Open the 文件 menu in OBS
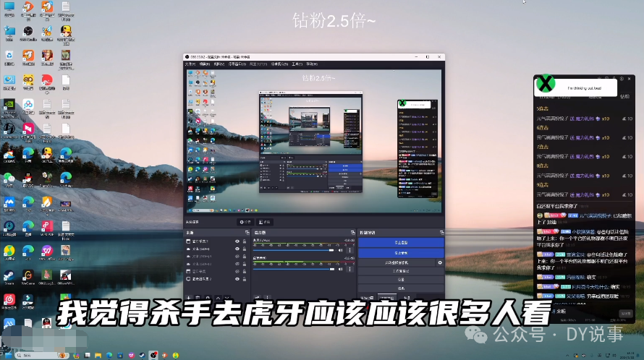The width and height of the screenshot is (644, 360). (190, 64)
